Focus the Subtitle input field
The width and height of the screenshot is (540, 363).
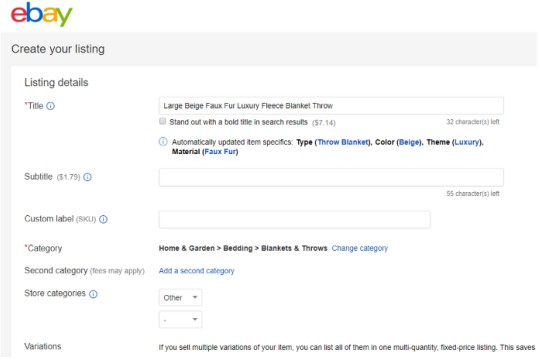tap(331, 177)
